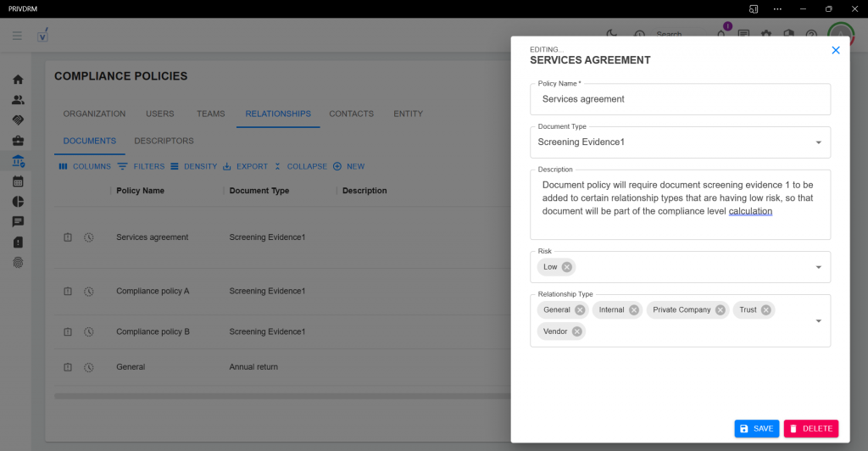Delete the Vendor chip from Relationship Type
The width and height of the screenshot is (868, 451).
tap(577, 331)
